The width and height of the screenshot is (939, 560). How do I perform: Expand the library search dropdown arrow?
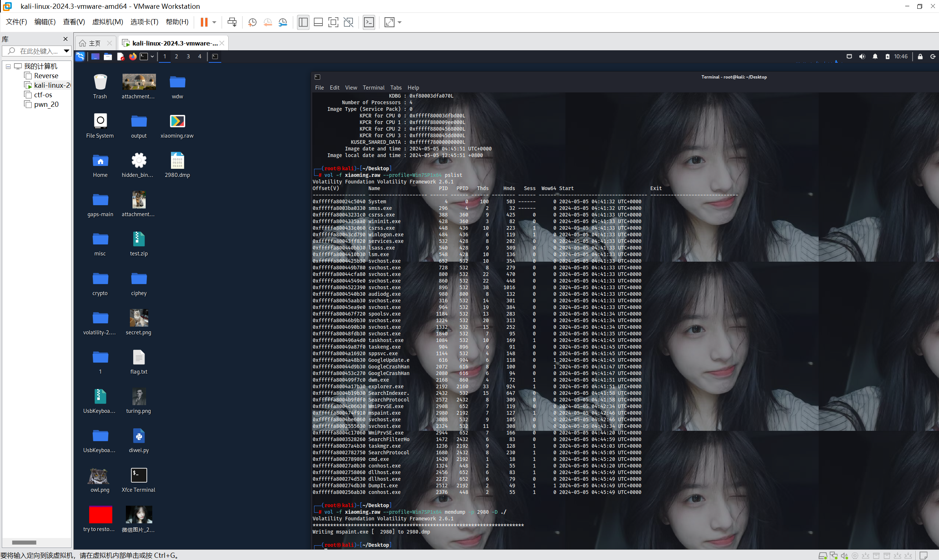click(66, 51)
